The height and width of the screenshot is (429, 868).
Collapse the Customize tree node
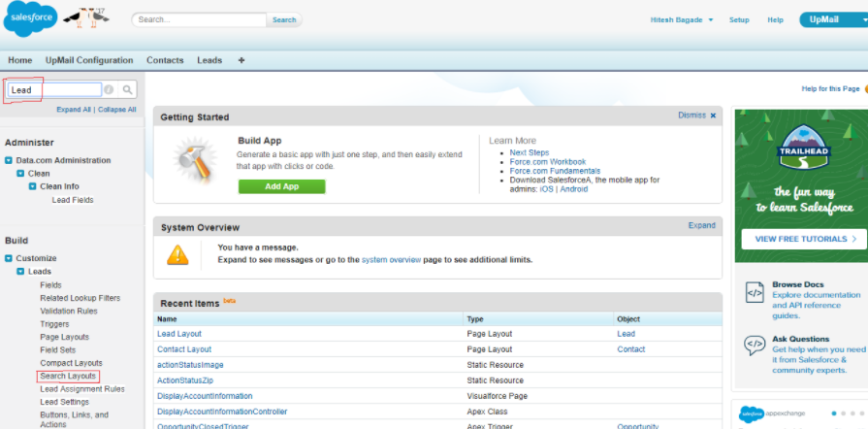(x=9, y=258)
